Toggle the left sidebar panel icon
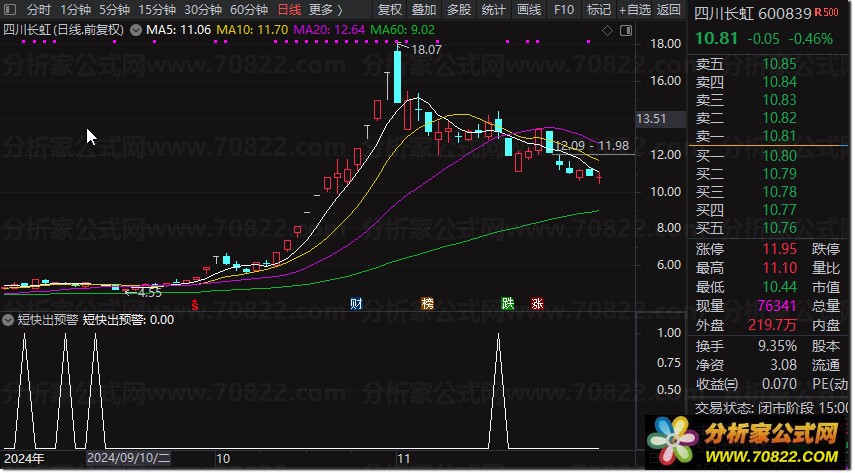The image size is (855, 473). (x=10, y=10)
